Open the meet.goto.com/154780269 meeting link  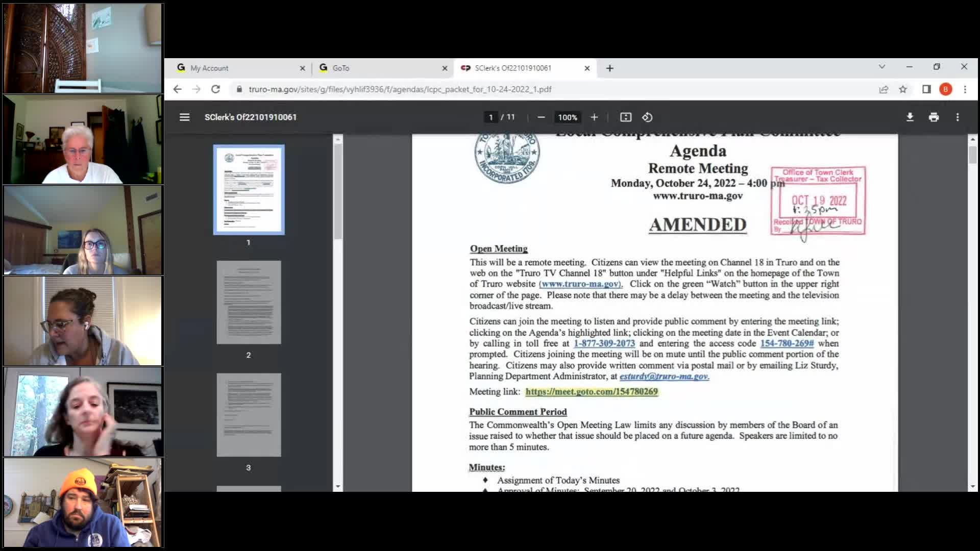[x=591, y=392]
